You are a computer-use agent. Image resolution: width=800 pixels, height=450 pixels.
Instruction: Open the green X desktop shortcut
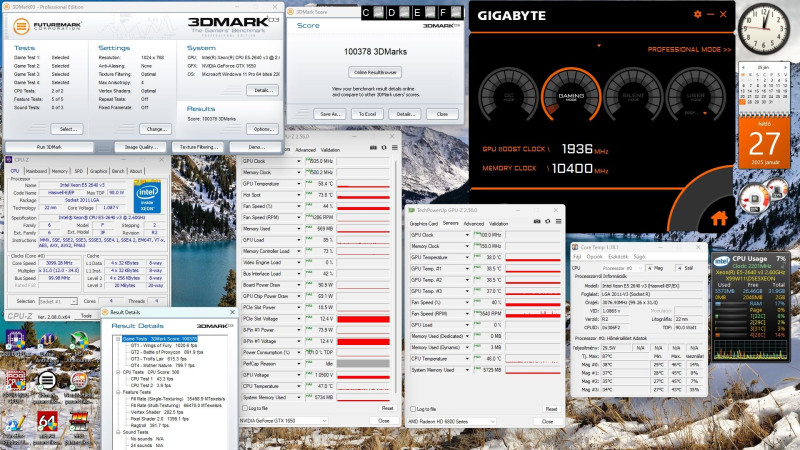(79, 340)
